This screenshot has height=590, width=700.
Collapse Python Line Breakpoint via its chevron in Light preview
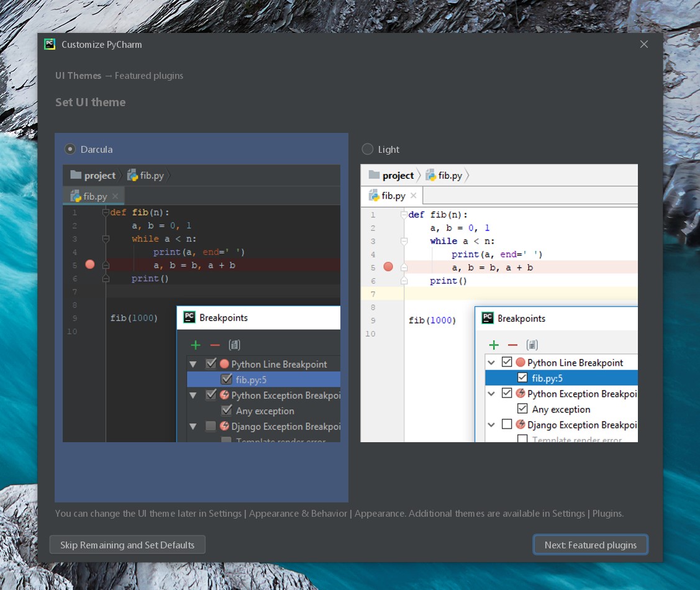[493, 362]
